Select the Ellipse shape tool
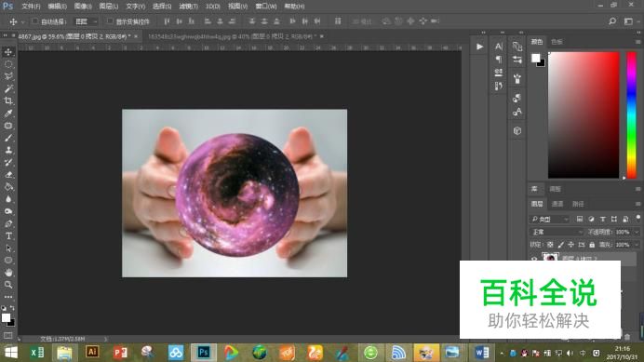 pos(8,260)
